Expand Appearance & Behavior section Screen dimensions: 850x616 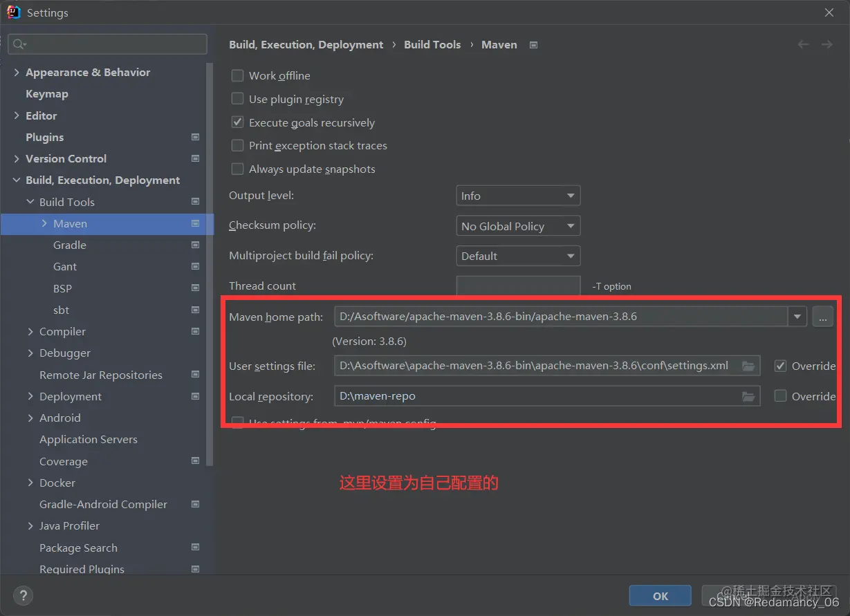17,72
